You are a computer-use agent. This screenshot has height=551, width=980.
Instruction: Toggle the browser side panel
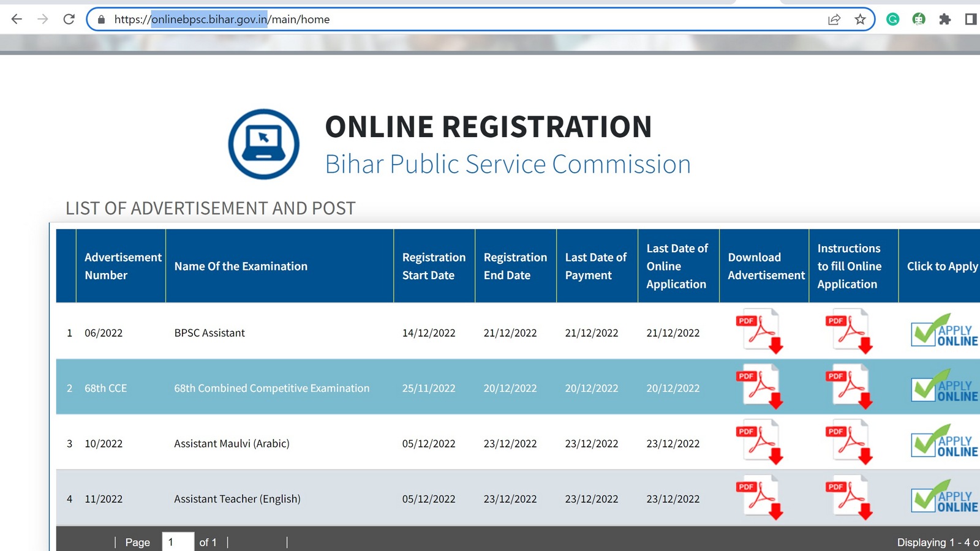click(971, 20)
